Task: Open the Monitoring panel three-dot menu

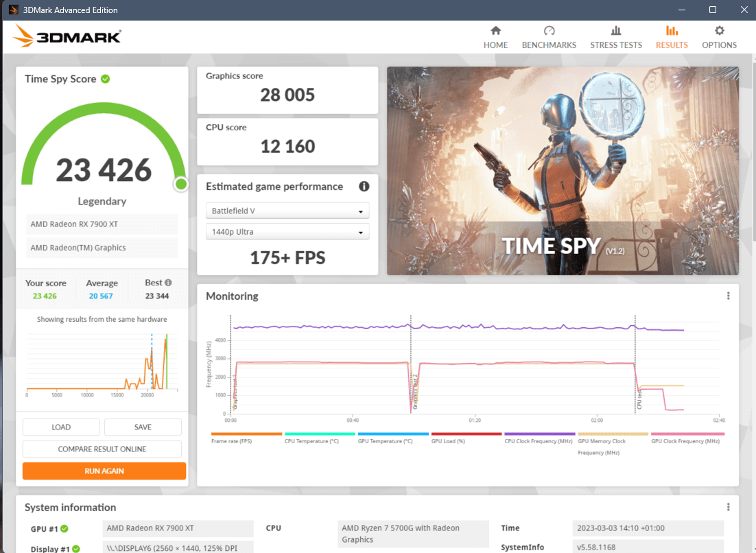Action: (728, 296)
